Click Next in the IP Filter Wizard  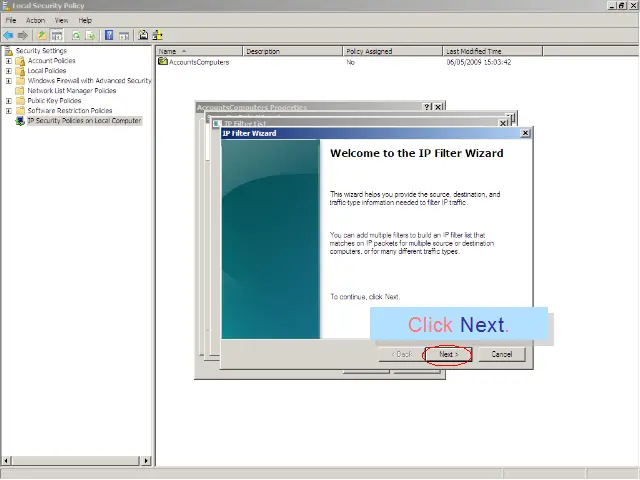(x=448, y=354)
